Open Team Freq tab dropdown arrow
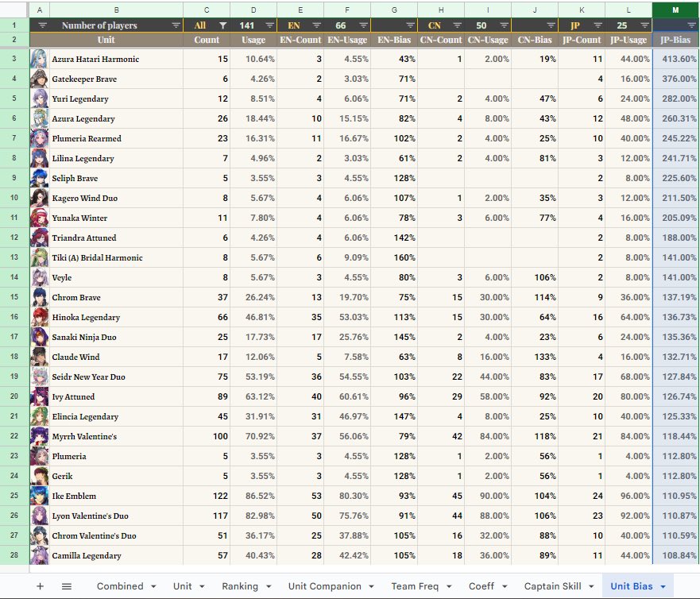Screen dimensions: 700x599 (449, 586)
